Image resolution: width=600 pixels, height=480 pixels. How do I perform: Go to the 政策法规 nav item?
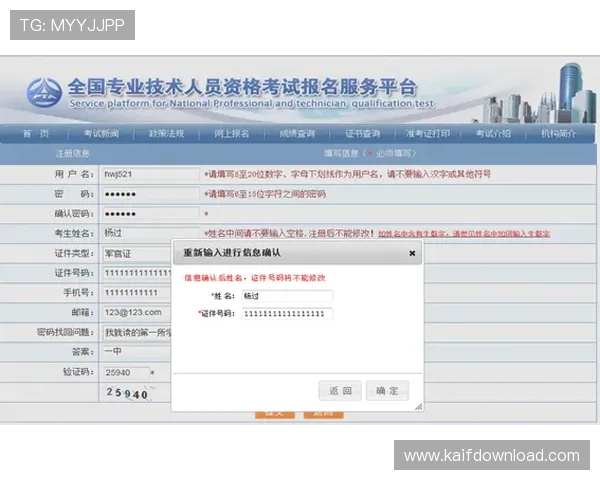166,134
